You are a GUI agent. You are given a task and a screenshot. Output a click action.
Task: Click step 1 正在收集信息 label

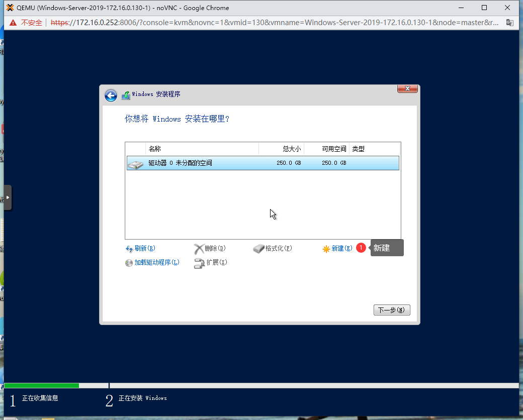pyautogui.click(x=40, y=398)
